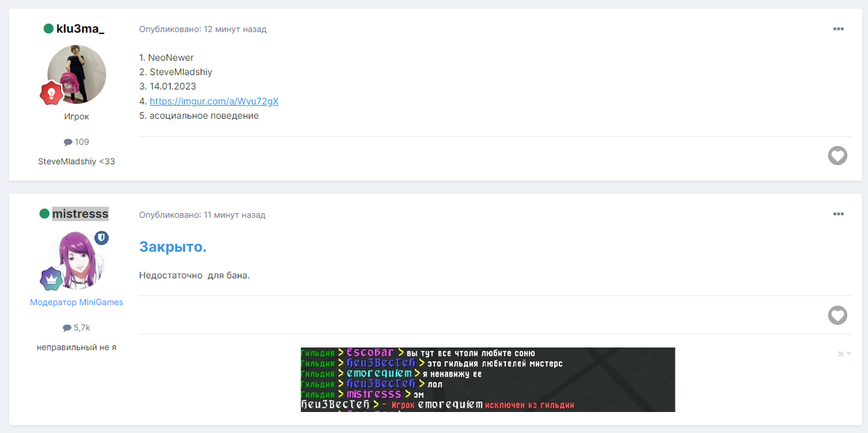This screenshot has width=868, height=433.
Task: Click the blue moderator shield badge
Action: pyautogui.click(x=101, y=238)
